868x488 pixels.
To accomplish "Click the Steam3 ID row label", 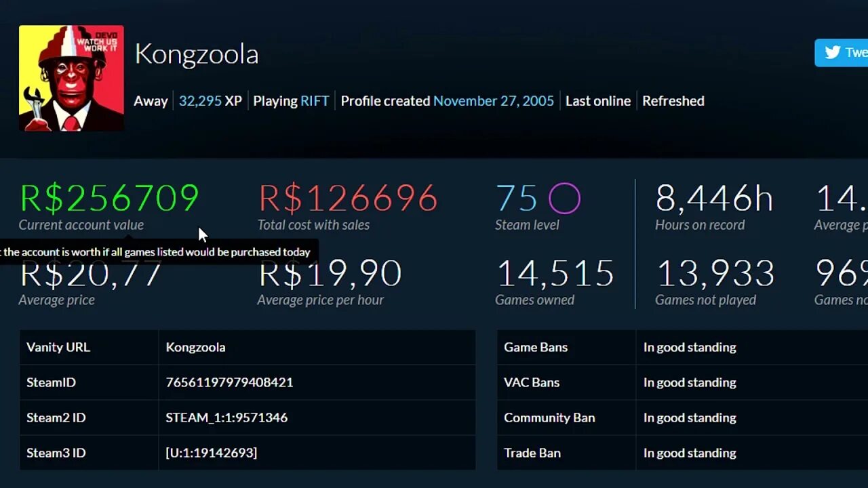I will tap(56, 453).
